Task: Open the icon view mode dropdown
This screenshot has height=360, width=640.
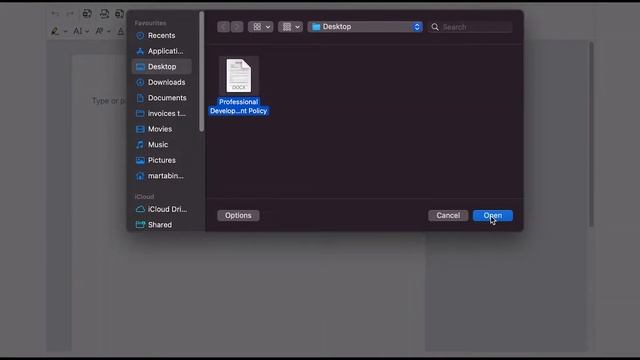Action: pyautogui.click(x=260, y=27)
